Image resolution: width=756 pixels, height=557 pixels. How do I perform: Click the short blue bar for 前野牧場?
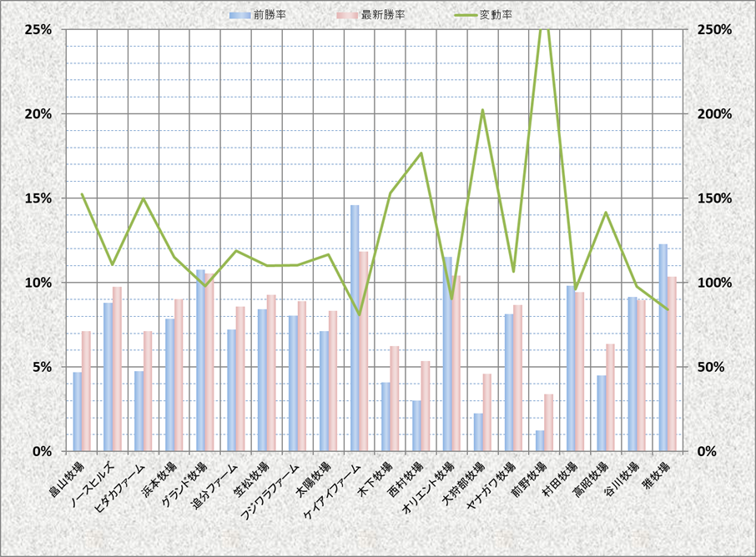[x=540, y=441]
